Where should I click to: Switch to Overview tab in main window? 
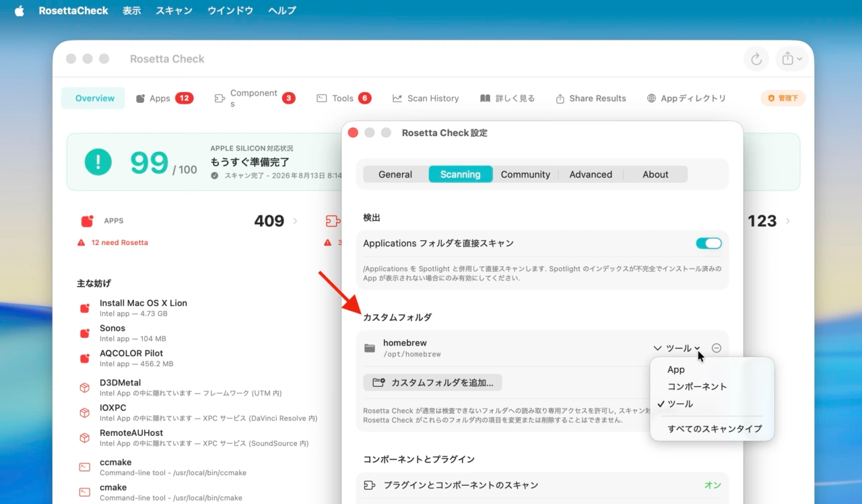point(94,98)
